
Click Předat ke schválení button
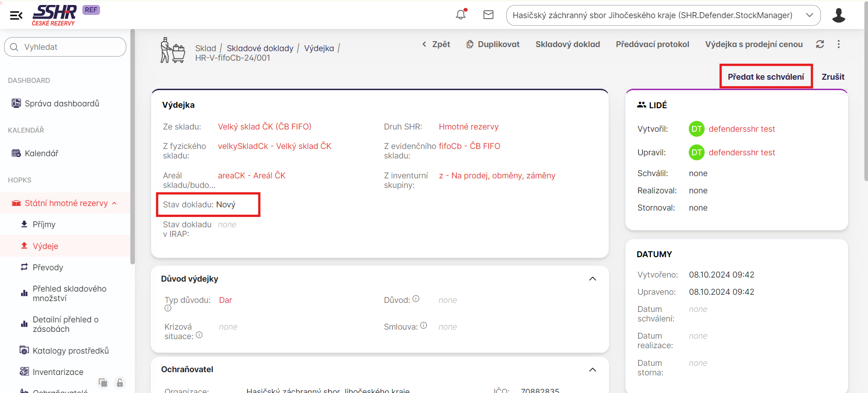point(766,77)
